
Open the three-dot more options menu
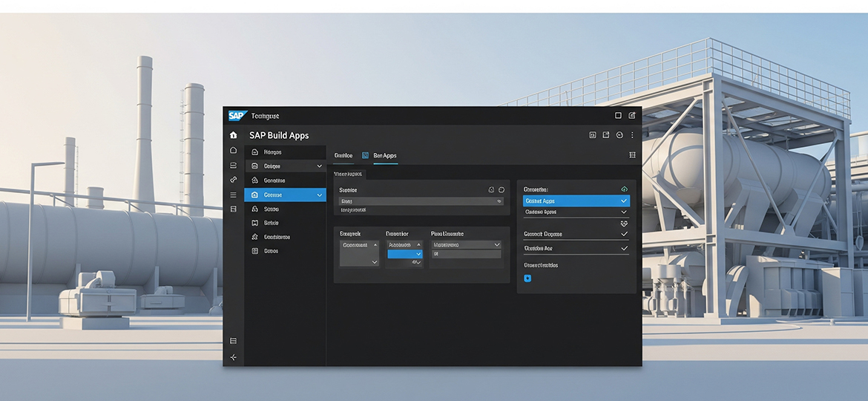coord(632,135)
